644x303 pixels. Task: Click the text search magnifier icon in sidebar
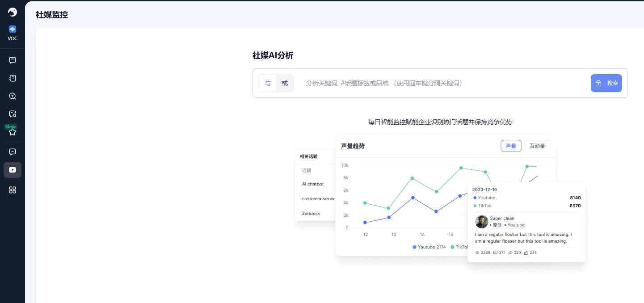[13, 96]
